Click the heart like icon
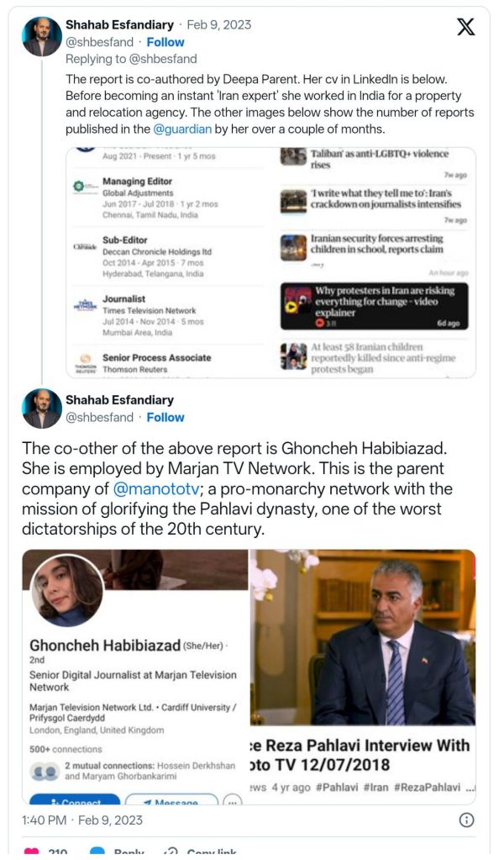 click(31, 852)
